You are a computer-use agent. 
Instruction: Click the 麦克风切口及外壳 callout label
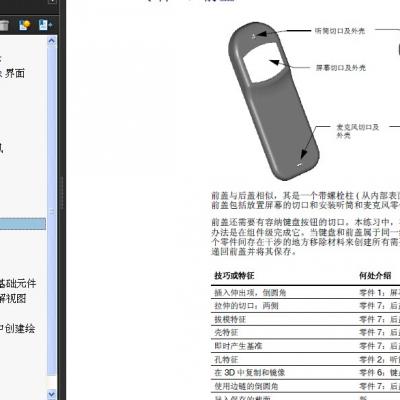click(x=358, y=131)
